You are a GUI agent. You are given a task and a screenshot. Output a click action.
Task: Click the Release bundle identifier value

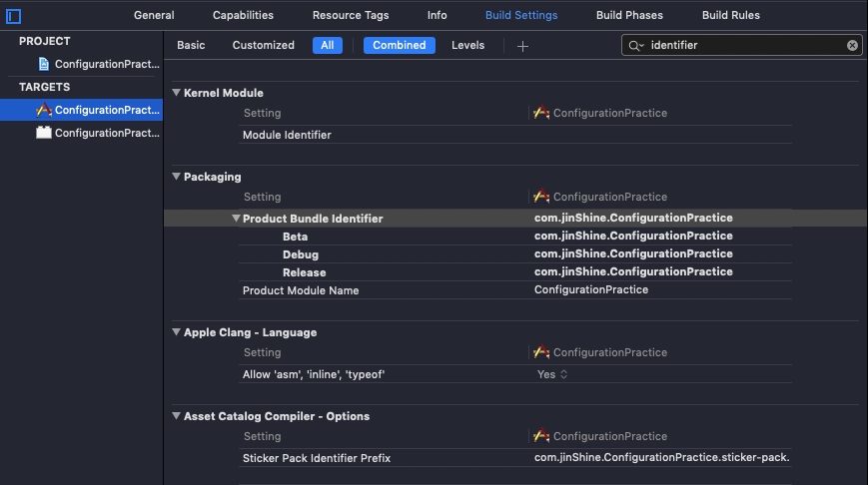click(x=633, y=271)
